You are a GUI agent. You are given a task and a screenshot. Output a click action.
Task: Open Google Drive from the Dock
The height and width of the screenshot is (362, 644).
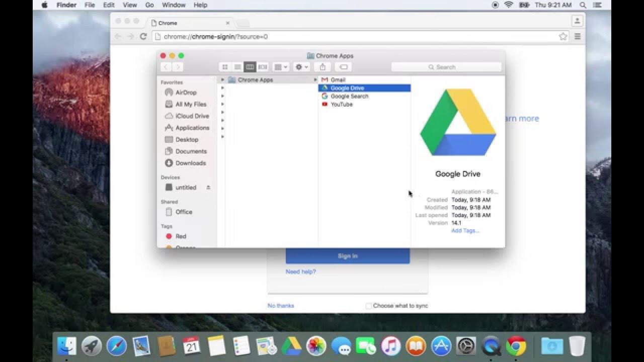291,346
